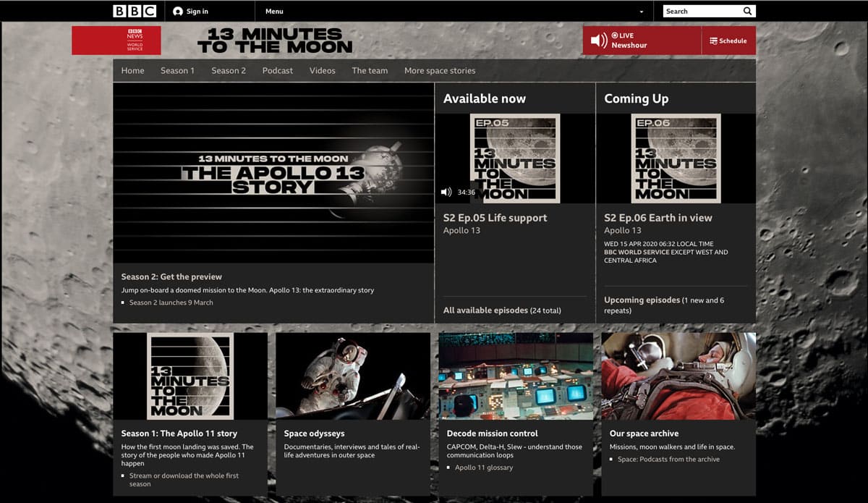The height and width of the screenshot is (503, 868).
Task: Open the mission control room thumbnail
Action: (x=516, y=376)
